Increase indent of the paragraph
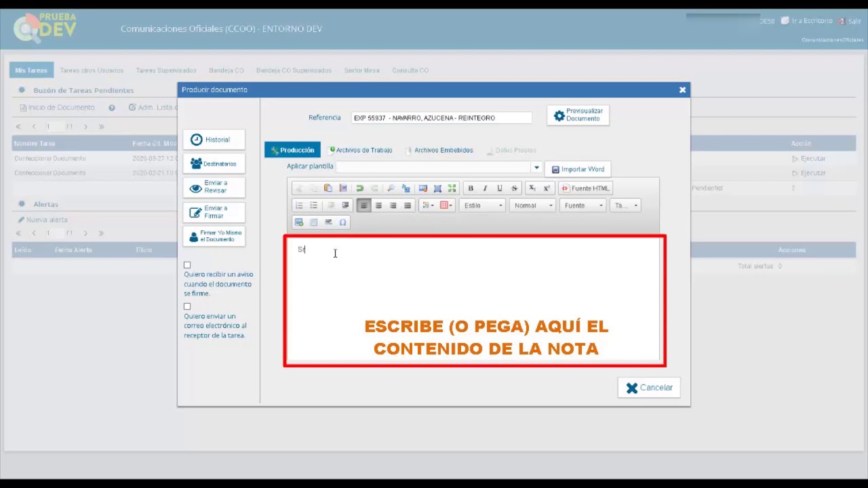Image resolution: width=868 pixels, height=488 pixels. [x=345, y=205]
